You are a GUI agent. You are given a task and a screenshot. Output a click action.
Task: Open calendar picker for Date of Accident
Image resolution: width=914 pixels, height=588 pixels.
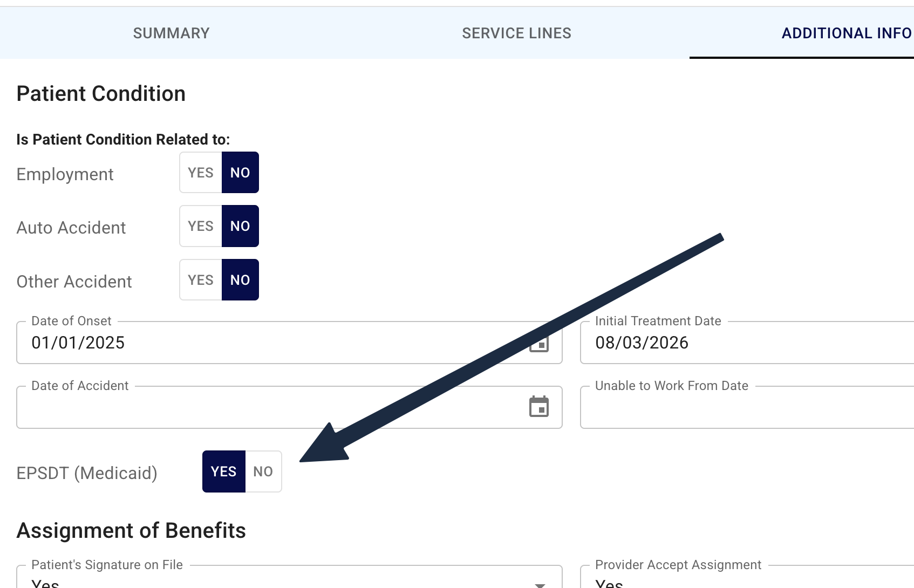click(539, 407)
